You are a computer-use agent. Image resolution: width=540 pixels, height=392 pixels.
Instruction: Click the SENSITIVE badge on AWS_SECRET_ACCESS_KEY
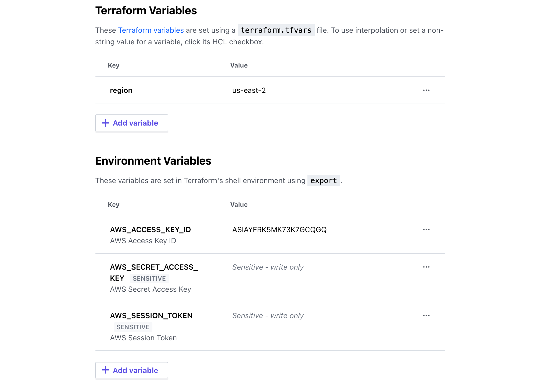pyautogui.click(x=149, y=278)
